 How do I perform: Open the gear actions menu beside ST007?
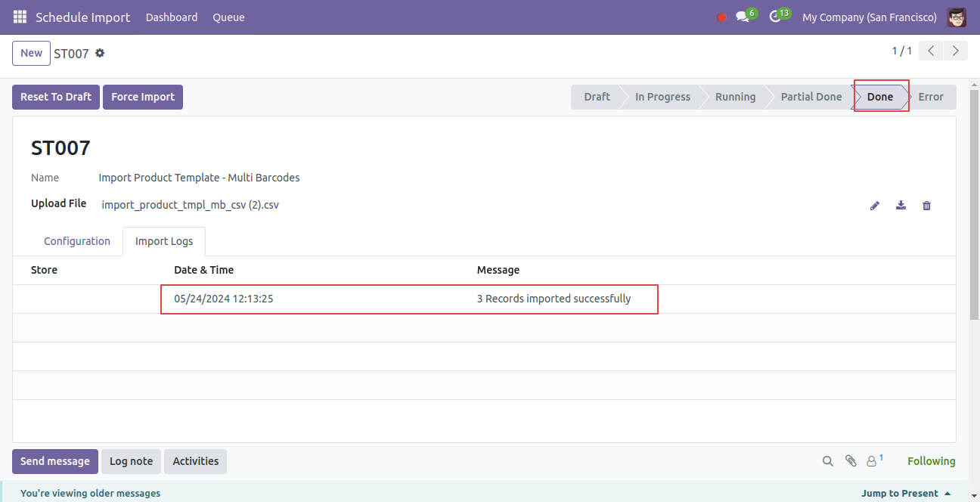100,54
